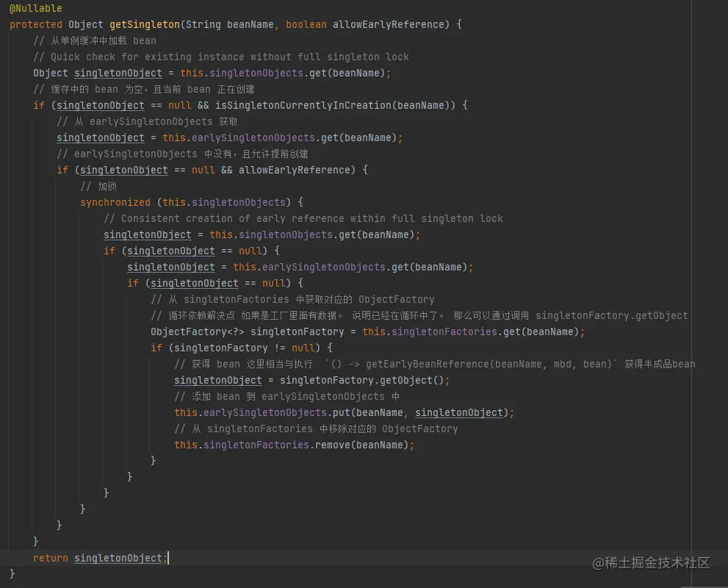
Task: Click the comment '从单例缓冲中加载 bean'
Action: [95, 41]
